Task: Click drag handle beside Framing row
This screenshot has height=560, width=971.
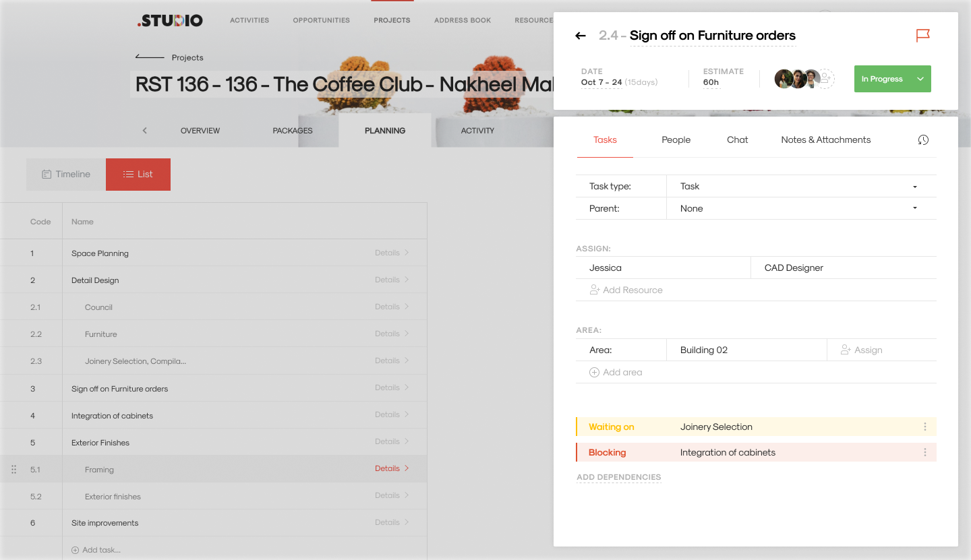Action: (x=13, y=469)
